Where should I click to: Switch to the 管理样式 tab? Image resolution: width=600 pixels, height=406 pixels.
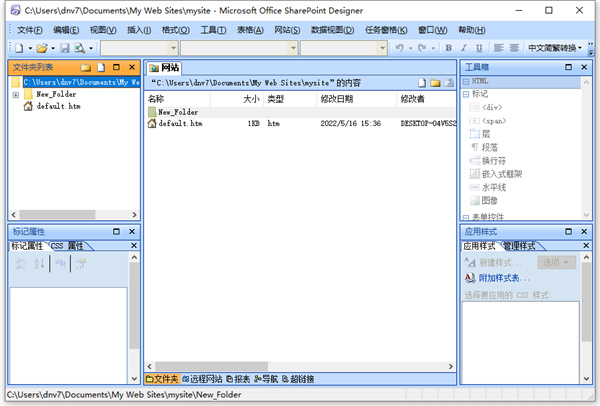(x=519, y=246)
